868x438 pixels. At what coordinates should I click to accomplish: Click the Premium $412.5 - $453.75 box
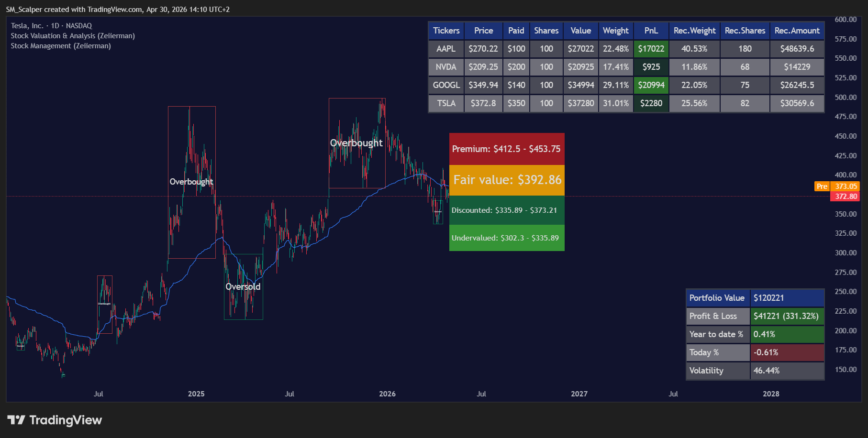(x=507, y=149)
